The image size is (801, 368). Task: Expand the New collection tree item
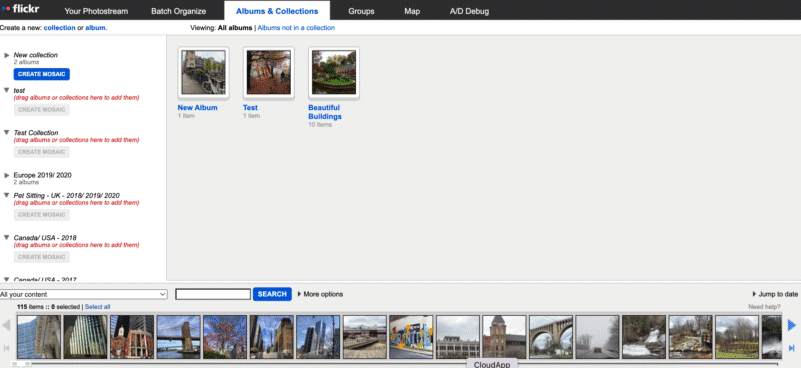coord(7,55)
